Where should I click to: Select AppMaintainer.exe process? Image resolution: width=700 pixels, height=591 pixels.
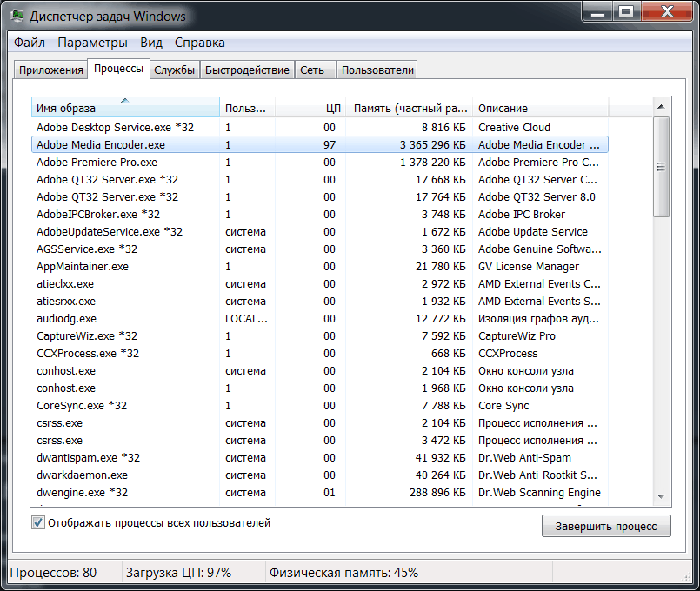tap(320, 266)
